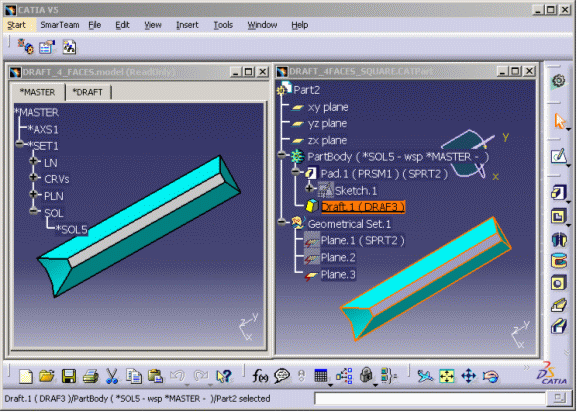This screenshot has height=412, width=577.
Task: Open the Formula f(x) tool
Action: coord(260,376)
